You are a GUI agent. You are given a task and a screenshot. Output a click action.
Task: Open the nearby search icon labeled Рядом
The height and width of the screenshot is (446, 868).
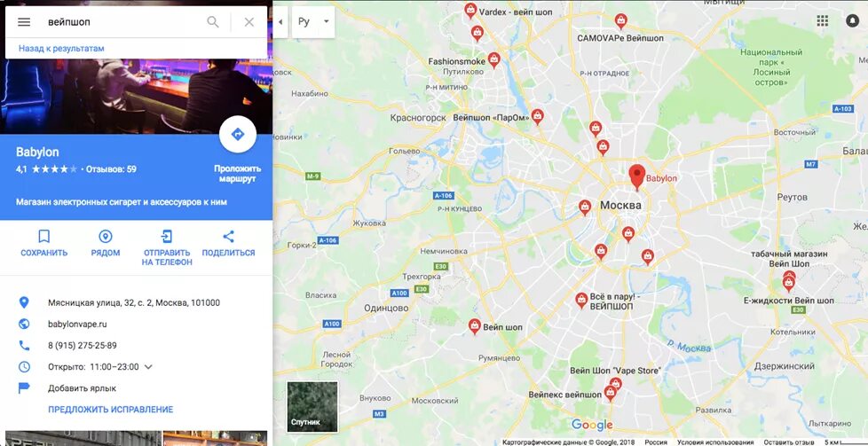coord(106,244)
